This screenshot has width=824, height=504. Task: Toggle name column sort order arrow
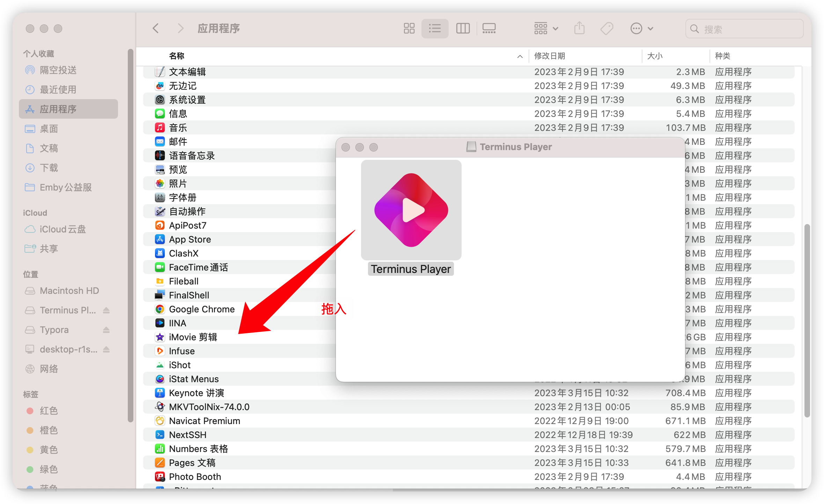click(x=520, y=56)
